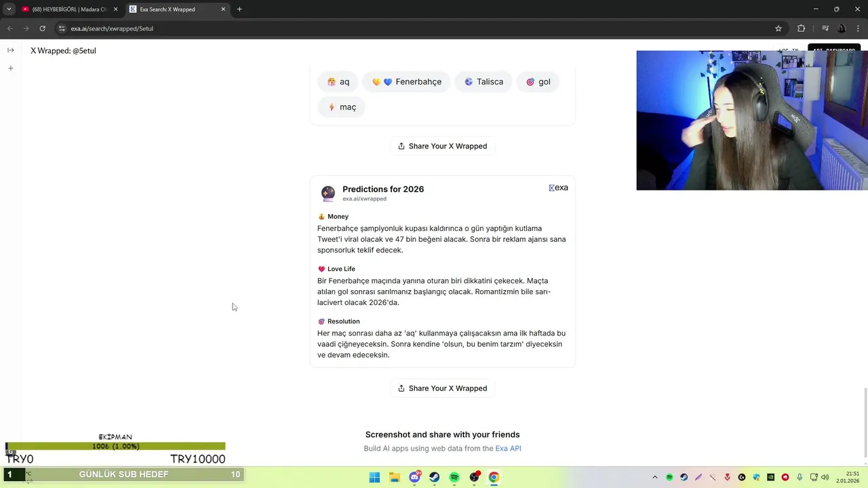Click the Fenerbahçe topic chip
This screenshot has height=488, width=868.
(x=406, y=82)
